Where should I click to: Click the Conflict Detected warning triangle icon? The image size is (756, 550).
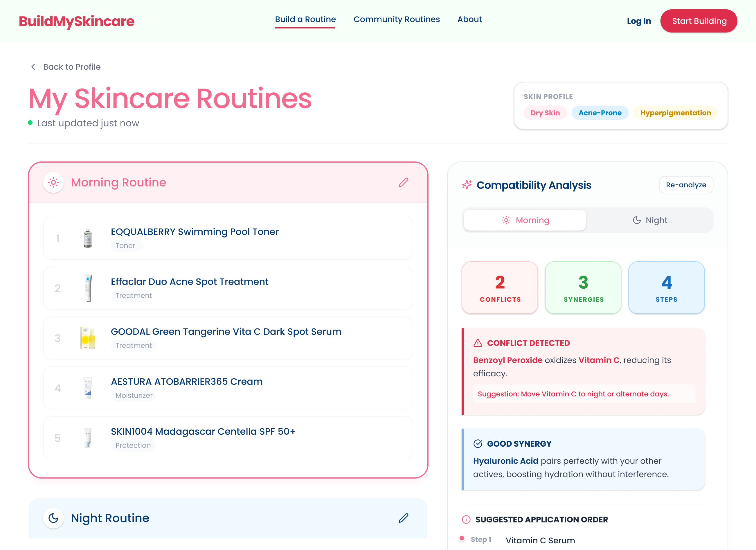(x=478, y=343)
